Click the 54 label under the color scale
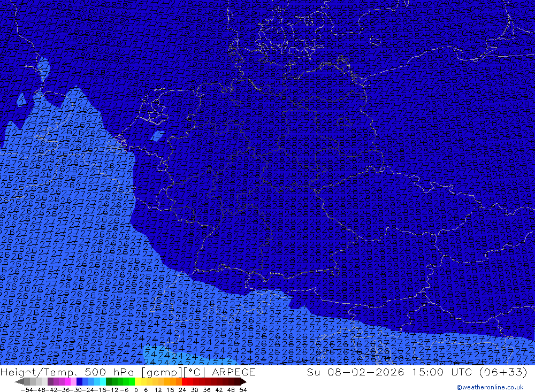 click(243, 390)
